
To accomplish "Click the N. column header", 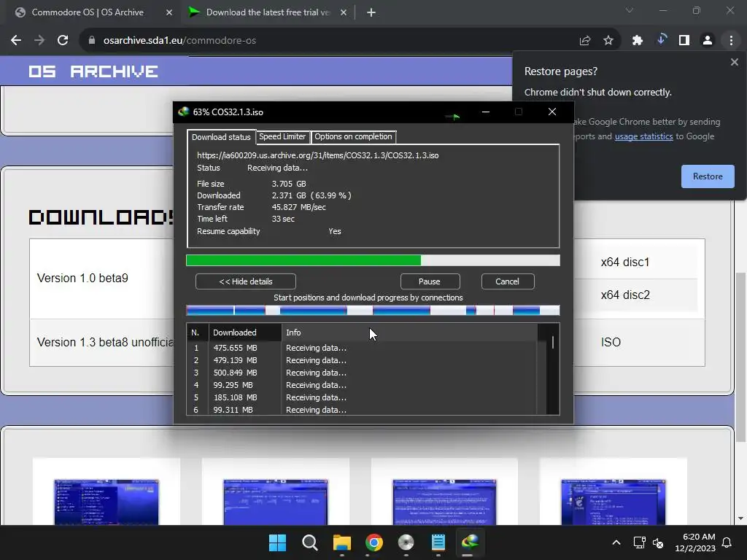I will 198,332.
